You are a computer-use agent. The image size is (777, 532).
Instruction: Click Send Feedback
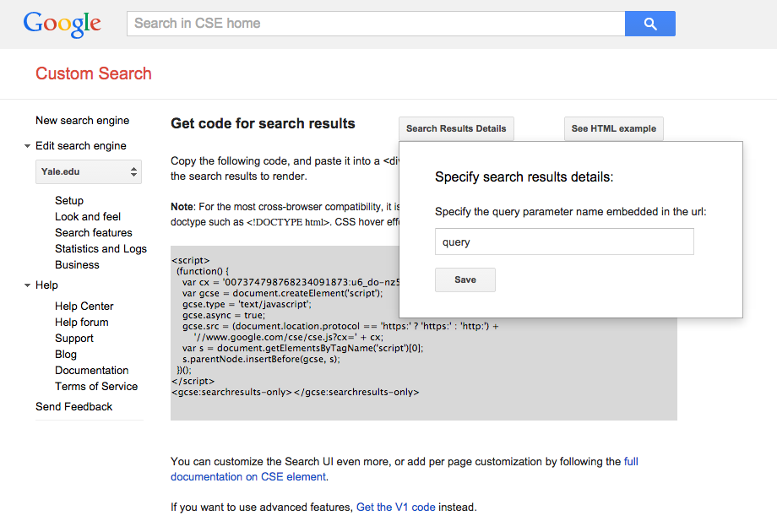pyautogui.click(x=73, y=406)
